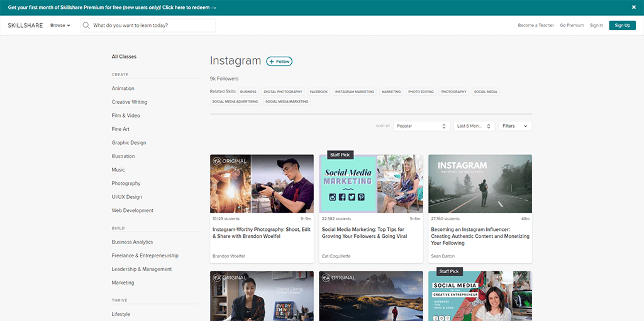Follow the Instagram topic
Screen dimensions: 644x321
coord(279,62)
